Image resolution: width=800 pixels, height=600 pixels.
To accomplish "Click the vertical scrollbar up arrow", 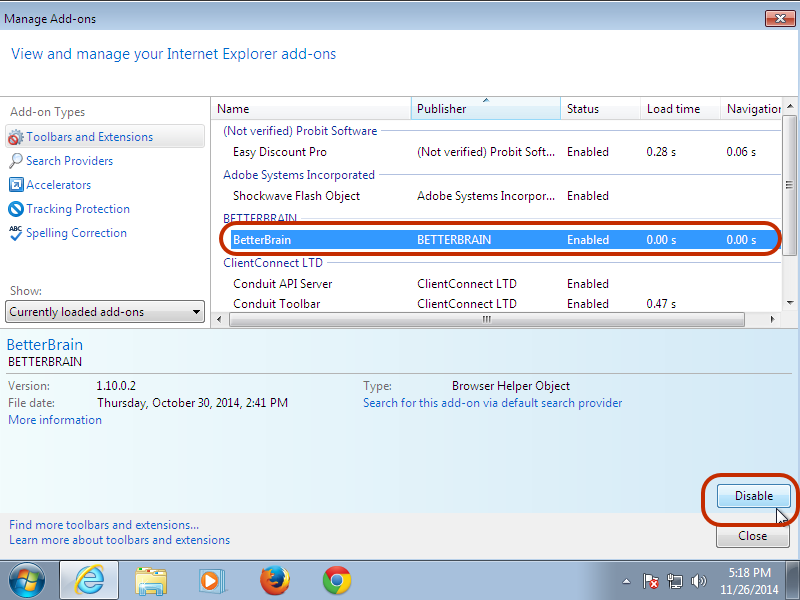I will (790, 106).
